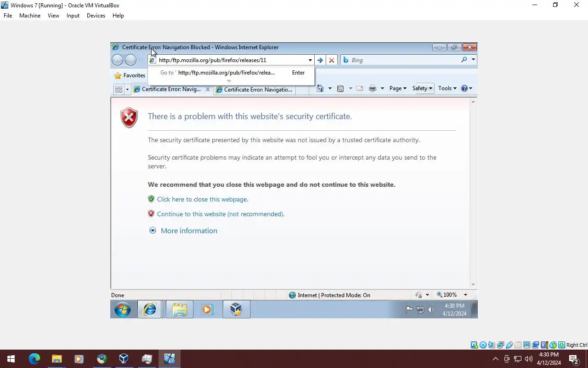
Task: Click the Read Mail envelope icon
Action: [x=360, y=88]
